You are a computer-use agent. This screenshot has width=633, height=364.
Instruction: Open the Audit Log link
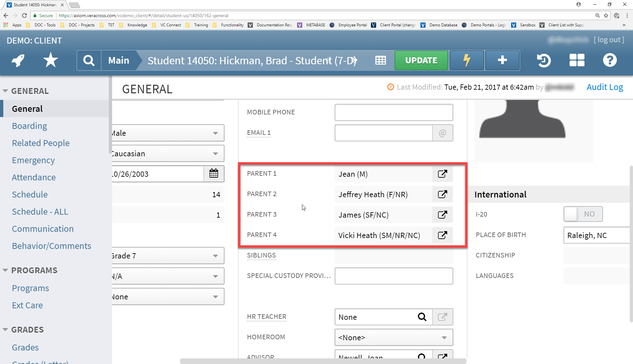pyautogui.click(x=605, y=87)
